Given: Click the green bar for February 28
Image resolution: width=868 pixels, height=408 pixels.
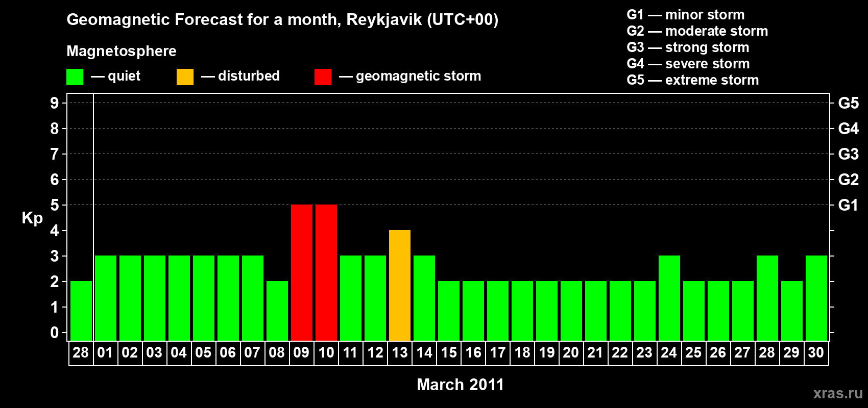Looking at the screenshot, I should (x=81, y=311).
